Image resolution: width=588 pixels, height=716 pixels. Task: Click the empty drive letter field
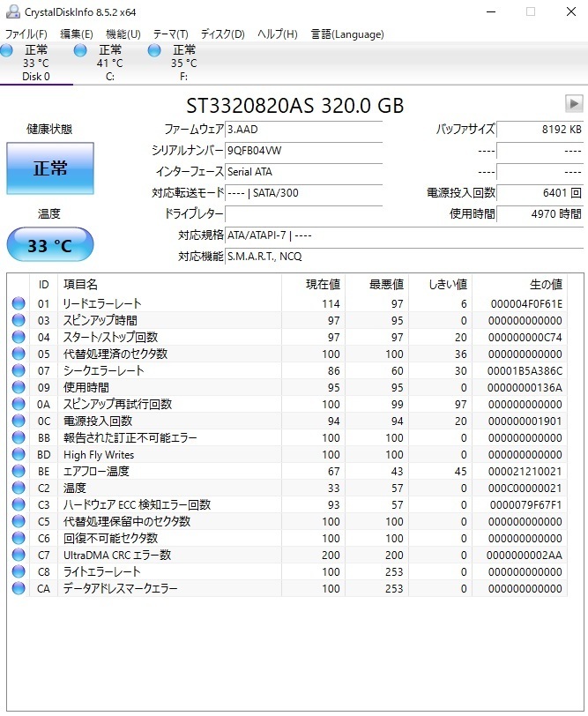coord(303,213)
